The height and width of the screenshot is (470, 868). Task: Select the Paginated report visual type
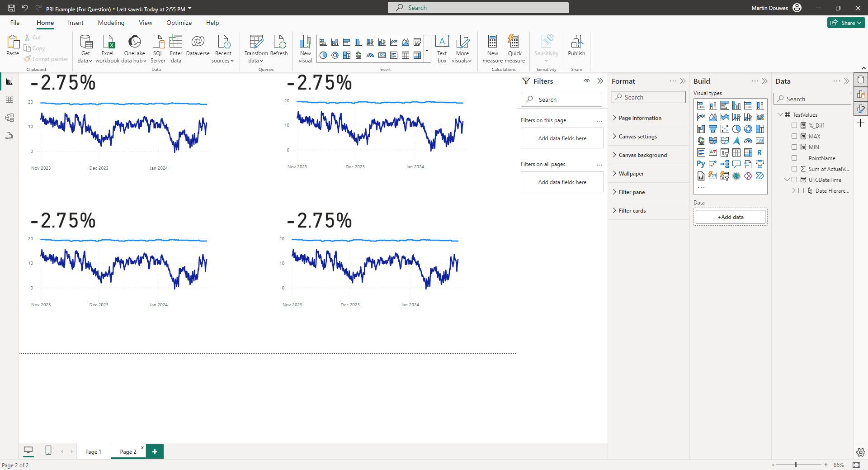point(701,176)
